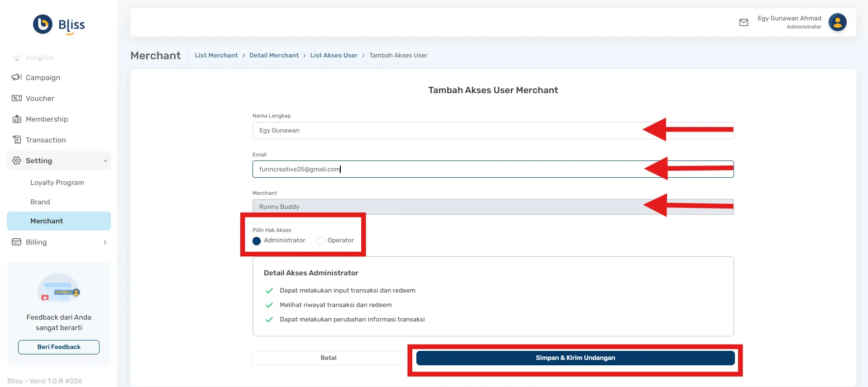Open the Loyalty Program settings page

[57, 183]
